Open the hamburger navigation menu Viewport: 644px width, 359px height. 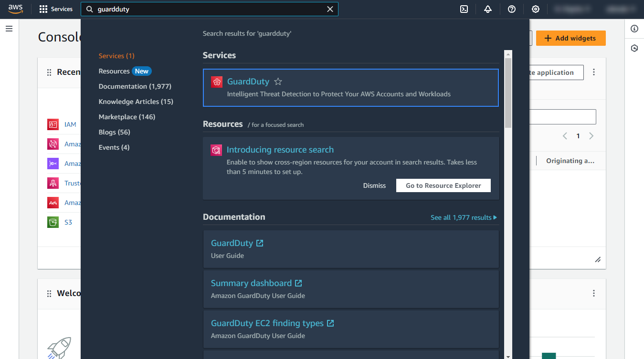(9, 29)
